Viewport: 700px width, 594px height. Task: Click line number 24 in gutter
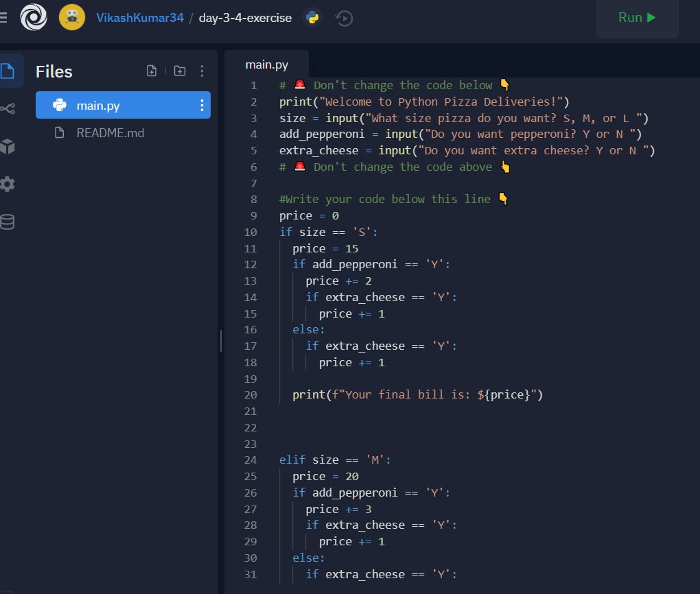[x=250, y=460]
